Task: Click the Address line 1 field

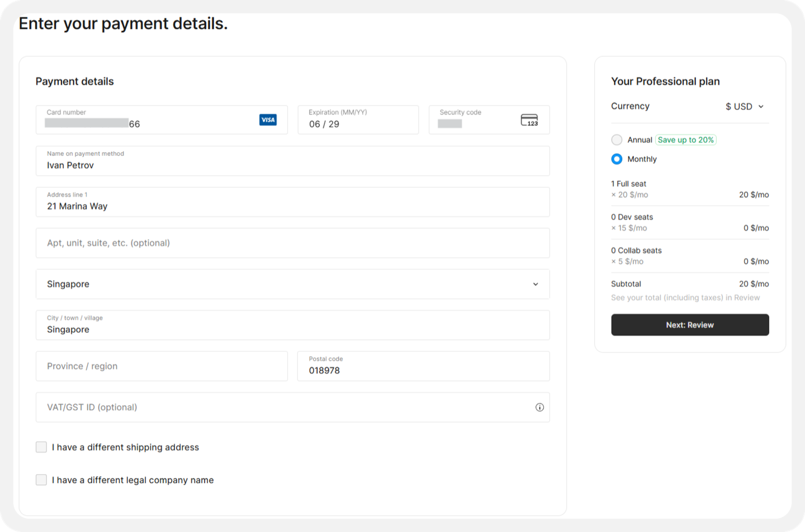Action: tap(292, 202)
